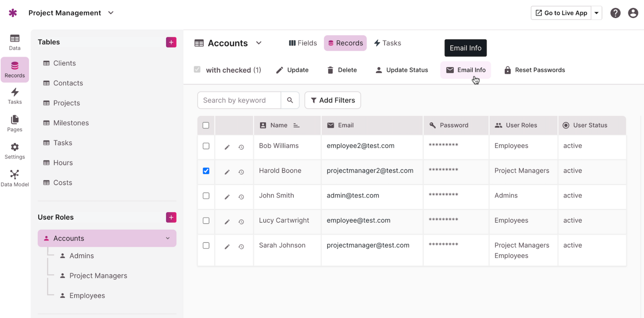Collapse the Accounts user role group
The image size is (644, 318).
168,238
